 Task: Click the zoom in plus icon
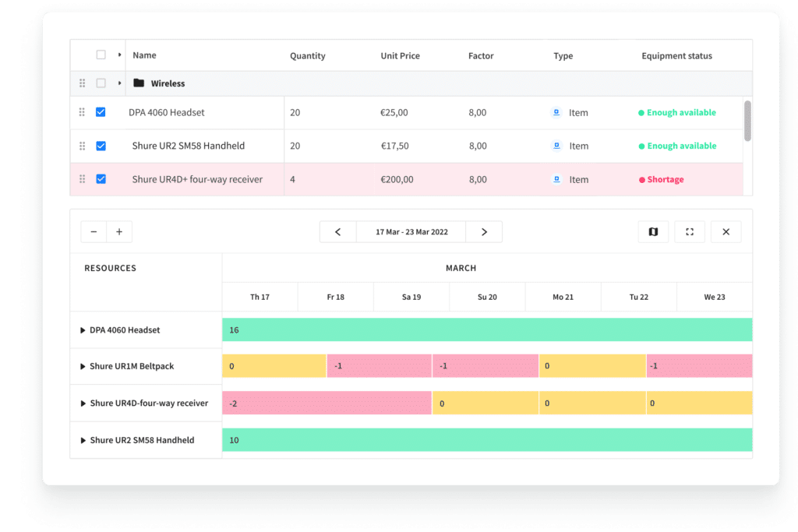pyautogui.click(x=118, y=231)
